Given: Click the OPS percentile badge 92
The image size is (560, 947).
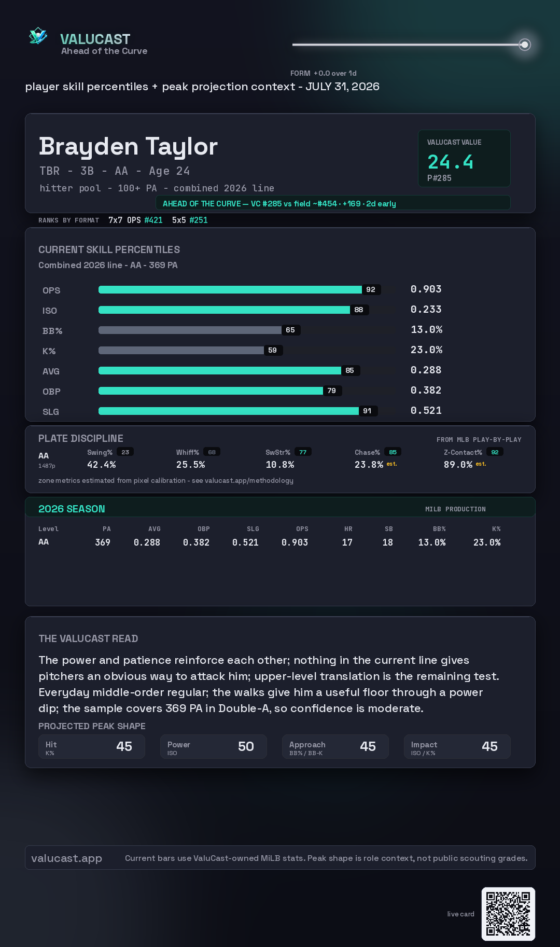Looking at the screenshot, I should (x=371, y=289).
